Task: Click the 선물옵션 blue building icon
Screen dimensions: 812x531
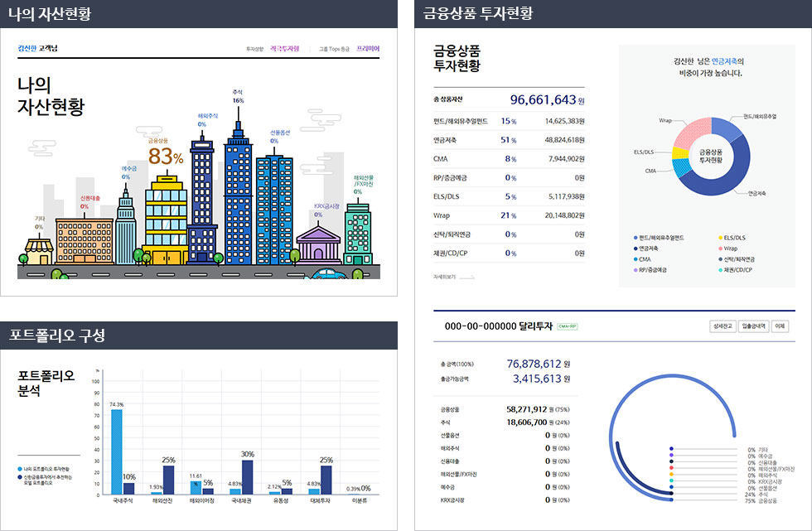Action: tap(273, 207)
